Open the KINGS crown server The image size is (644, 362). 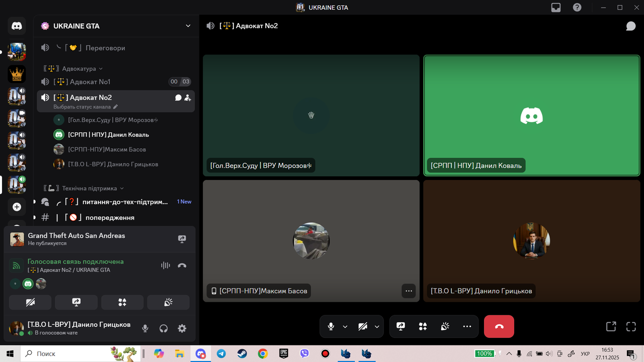click(17, 74)
